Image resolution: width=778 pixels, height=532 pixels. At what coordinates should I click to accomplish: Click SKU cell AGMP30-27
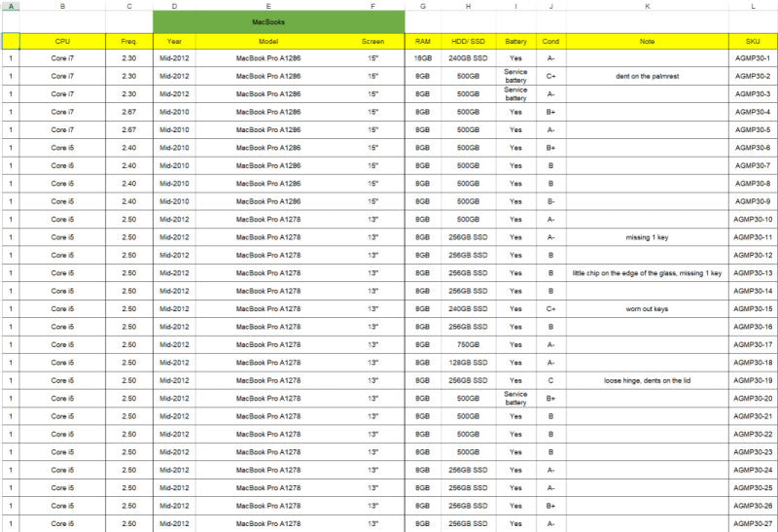coord(753,523)
